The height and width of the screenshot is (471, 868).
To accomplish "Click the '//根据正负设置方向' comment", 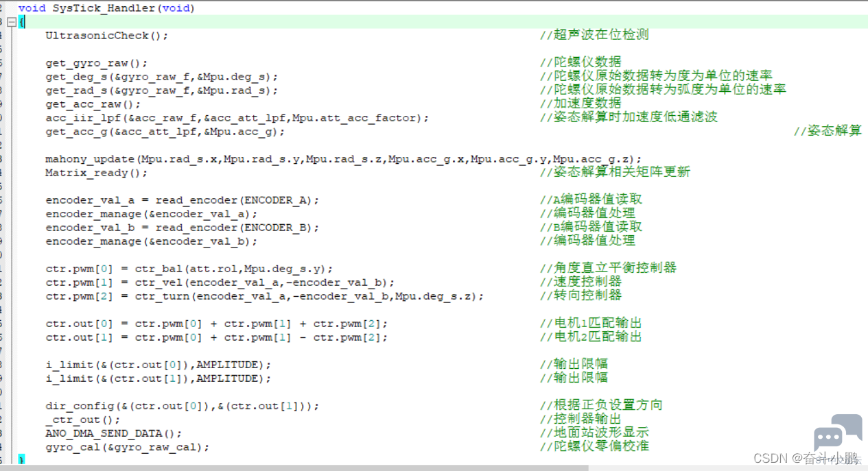I will point(601,405).
